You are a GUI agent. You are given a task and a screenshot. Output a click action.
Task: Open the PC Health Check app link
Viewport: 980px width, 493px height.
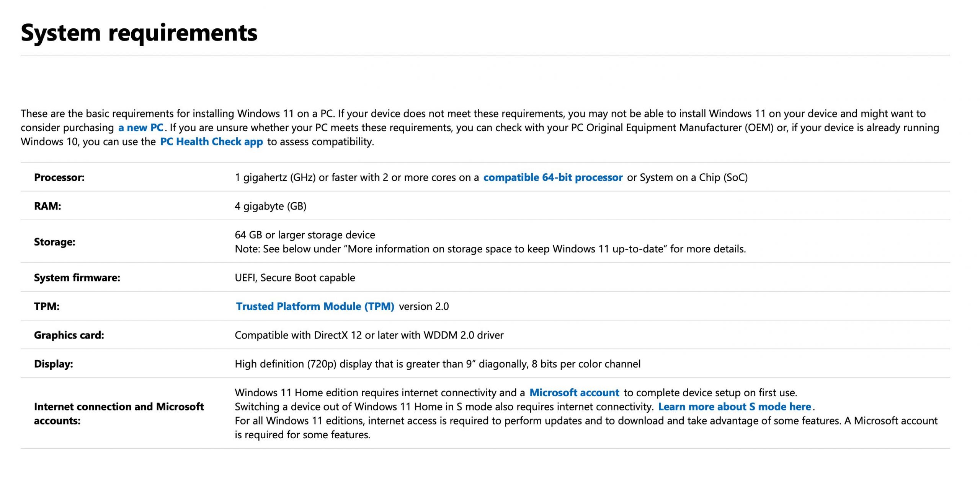(x=211, y=142)
